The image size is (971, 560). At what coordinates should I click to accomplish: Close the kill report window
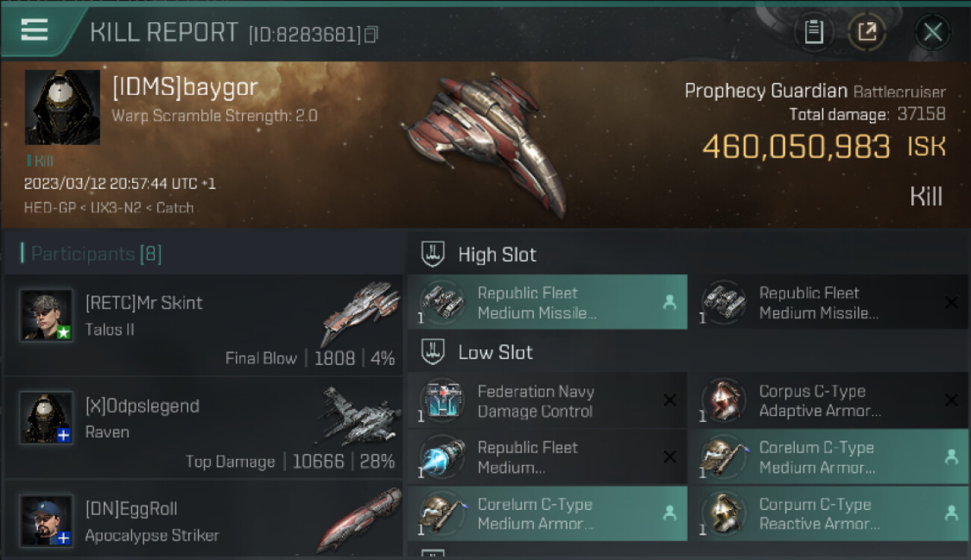(x=932, y=32)
